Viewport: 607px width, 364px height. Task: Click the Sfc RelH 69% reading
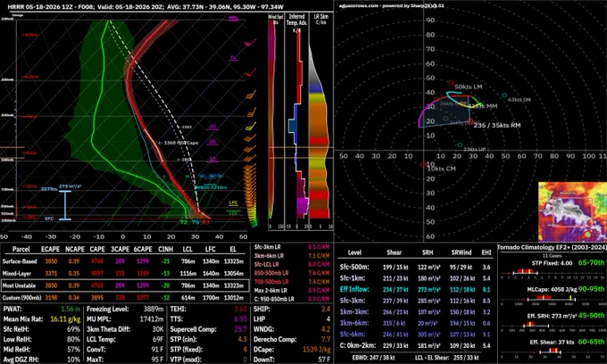tap(73, 329)
